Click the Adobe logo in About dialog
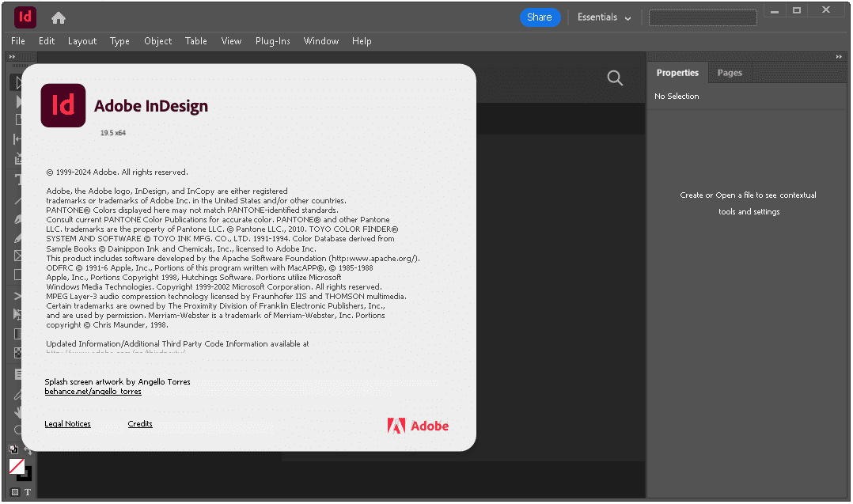853x504 pixels. point(418,426)
